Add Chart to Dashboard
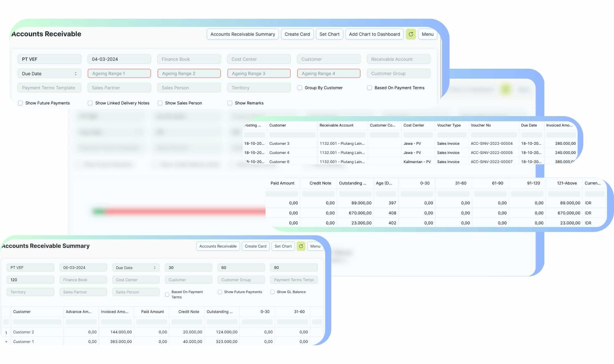This screenshot has width=614, height=364. point(374,34)
